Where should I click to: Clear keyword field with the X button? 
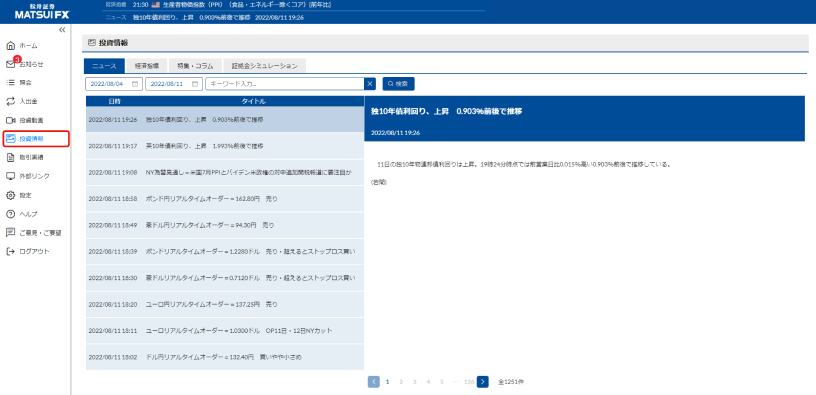(x=370, y=84)
